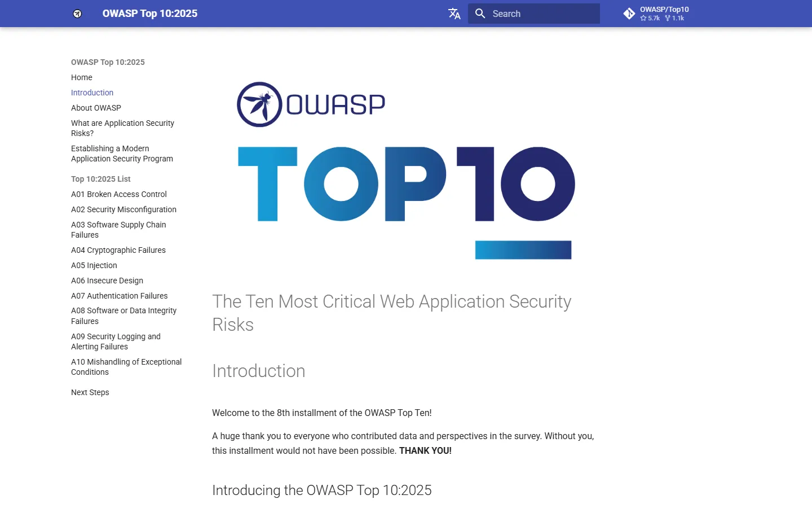Open the language selector icon

click(x=454, y=14)
